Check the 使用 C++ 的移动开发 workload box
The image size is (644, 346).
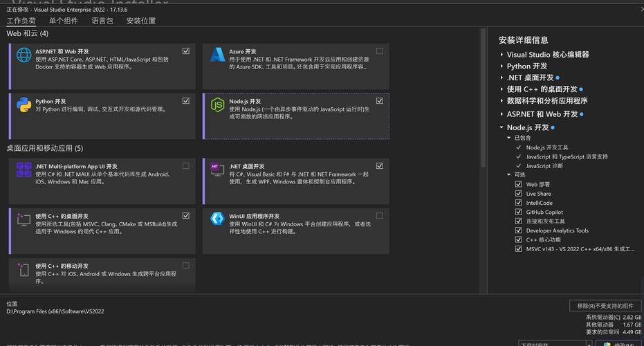click(186, 266)
